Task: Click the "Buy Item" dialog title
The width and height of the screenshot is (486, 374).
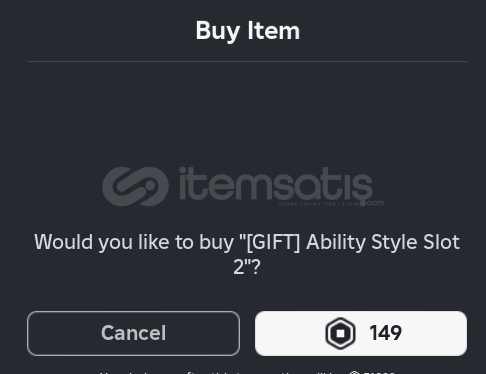Action: (x=247, y=31)
